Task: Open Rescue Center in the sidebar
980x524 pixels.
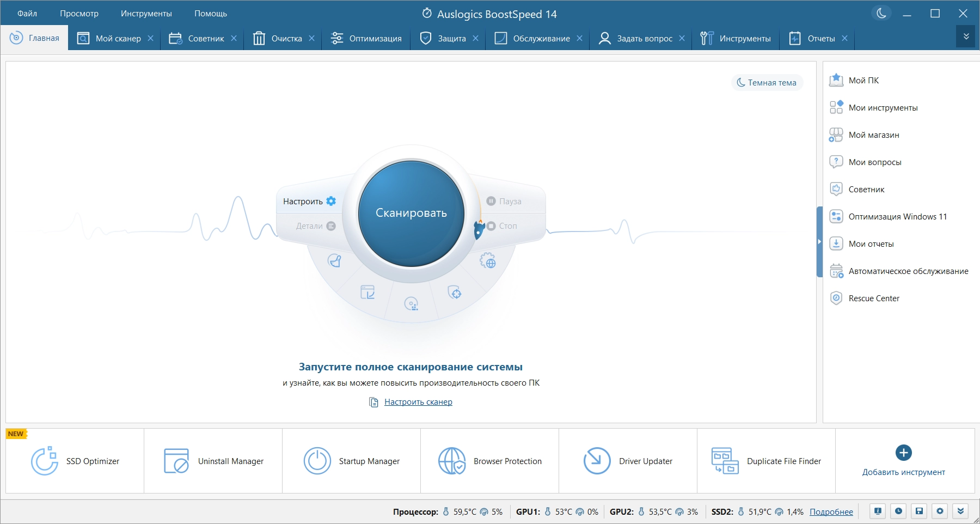Action: (x=864, y=298)
